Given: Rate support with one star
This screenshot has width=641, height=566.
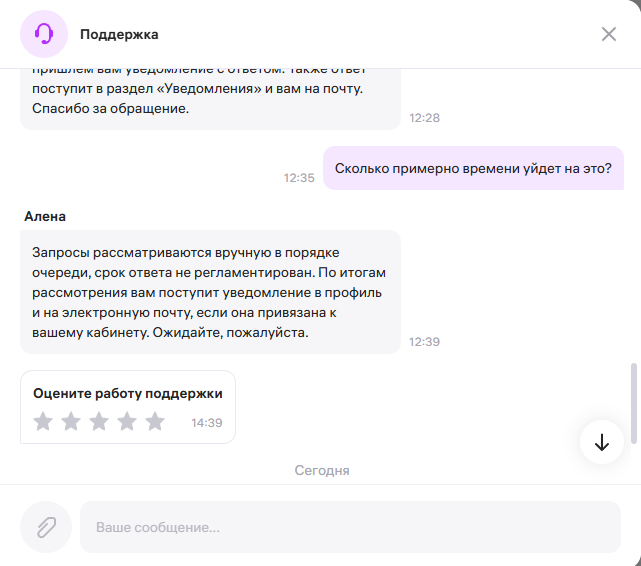Looking at the screenshot, I should click(x=43, y=421).
